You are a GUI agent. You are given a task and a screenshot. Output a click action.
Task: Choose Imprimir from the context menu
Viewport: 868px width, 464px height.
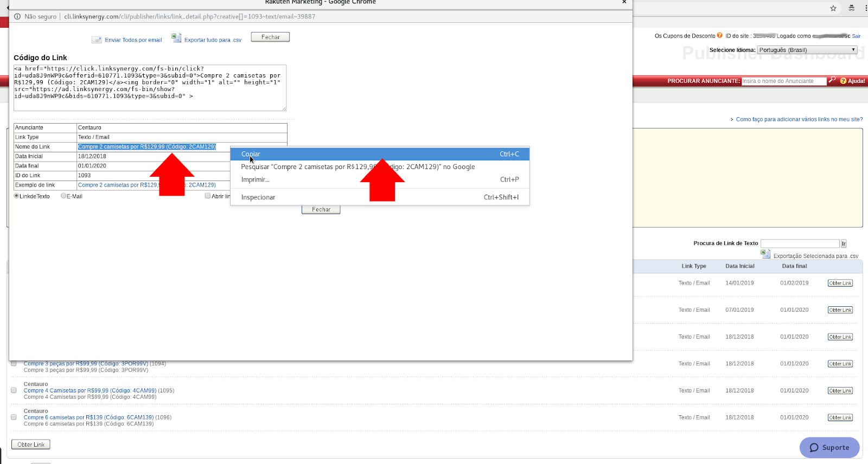tap(380, 179)
